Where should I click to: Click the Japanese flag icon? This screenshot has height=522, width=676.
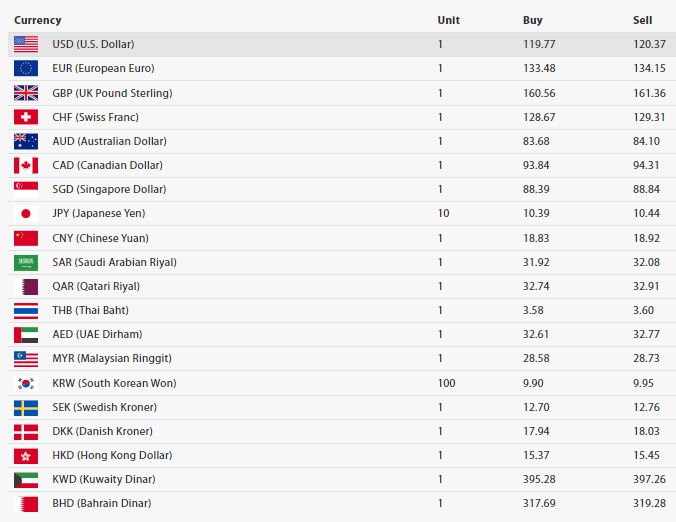click(26, 213)
